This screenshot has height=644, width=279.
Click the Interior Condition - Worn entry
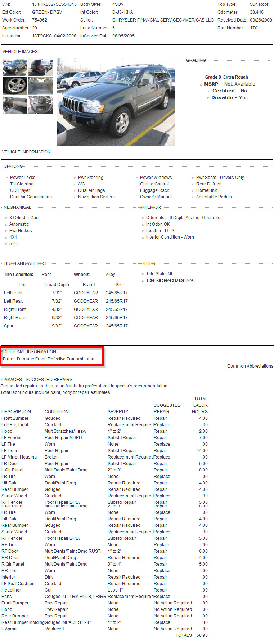click(170, 237)
